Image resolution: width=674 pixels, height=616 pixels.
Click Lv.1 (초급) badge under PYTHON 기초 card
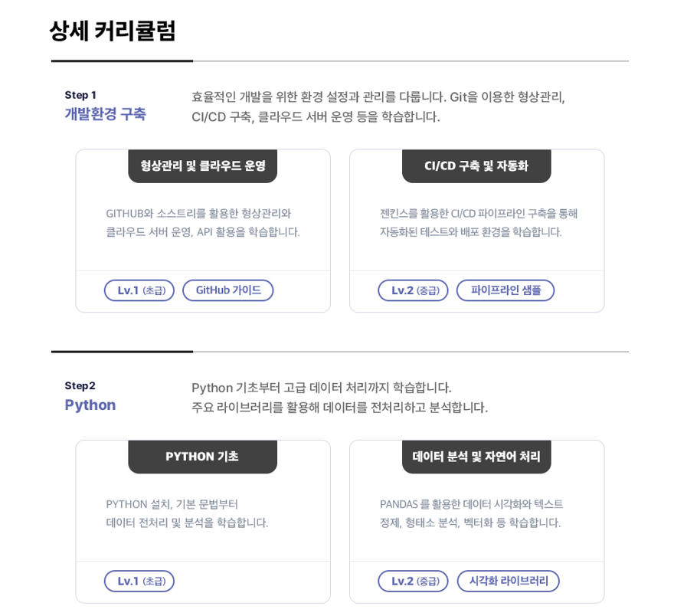pos(139,581)
